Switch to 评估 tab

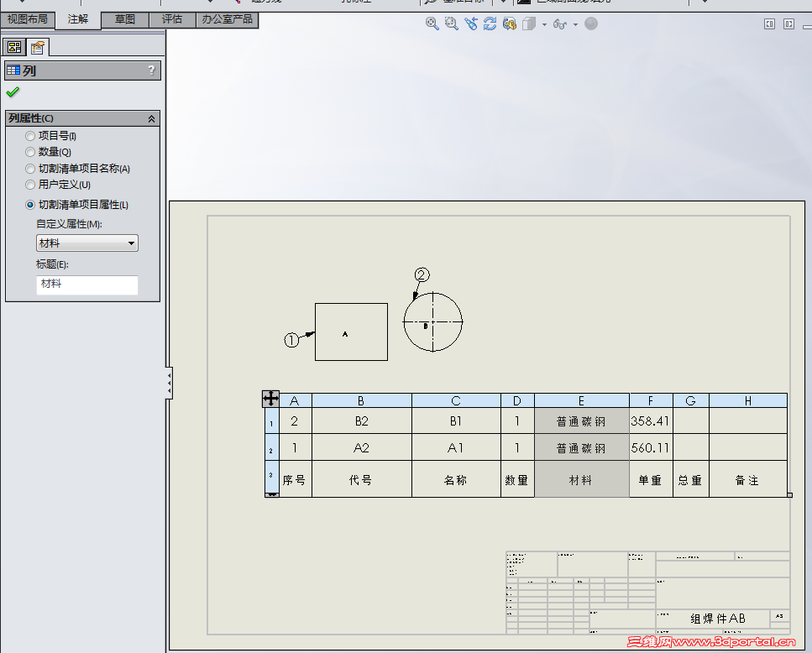172,19
